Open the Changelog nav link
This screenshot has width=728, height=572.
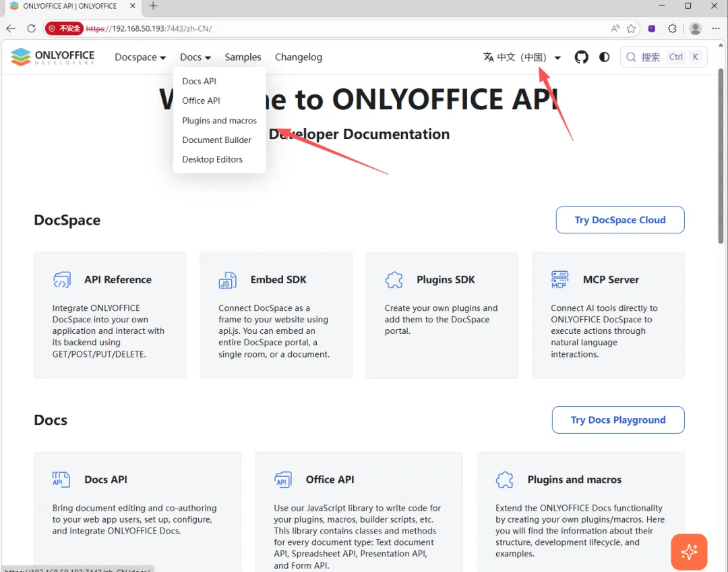[299, 57]
